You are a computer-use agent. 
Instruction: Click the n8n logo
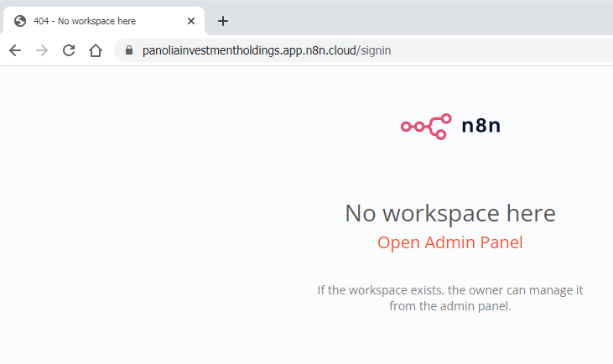click(450, 127)
